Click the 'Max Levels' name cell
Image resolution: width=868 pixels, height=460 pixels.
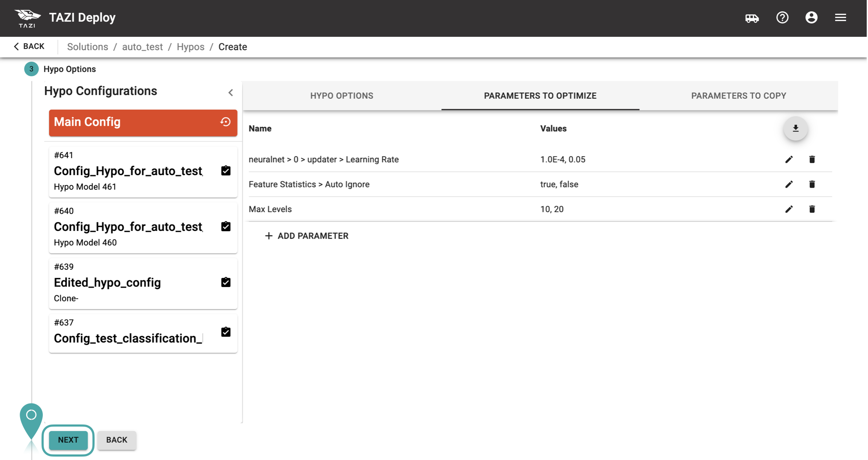(x=270, y=209)
